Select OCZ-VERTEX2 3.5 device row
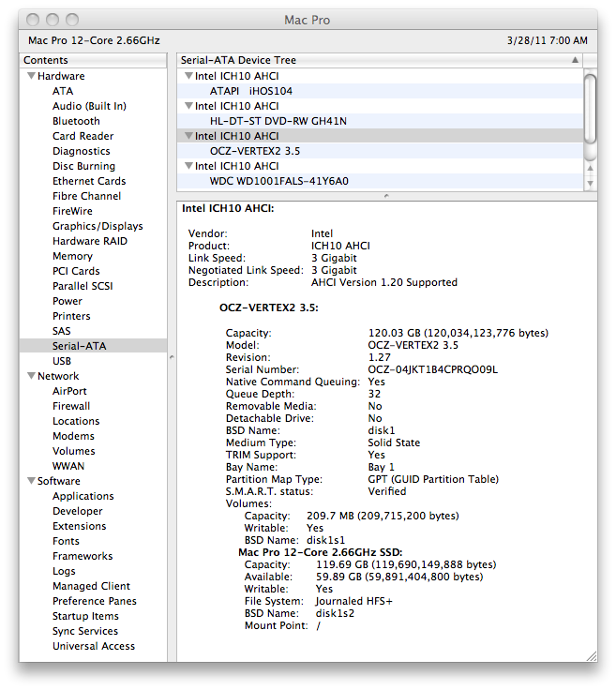 (x=380, y=151)
